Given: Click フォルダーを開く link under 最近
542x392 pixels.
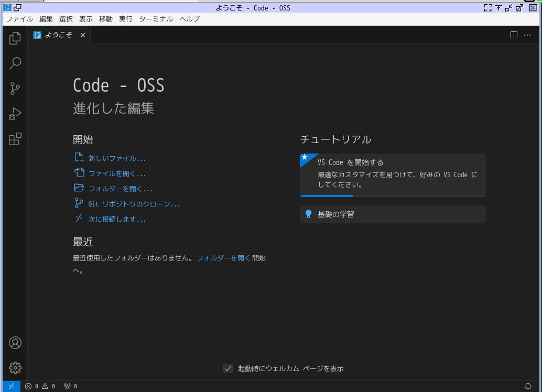Looking at the screenshot, I should click(223, 258).
